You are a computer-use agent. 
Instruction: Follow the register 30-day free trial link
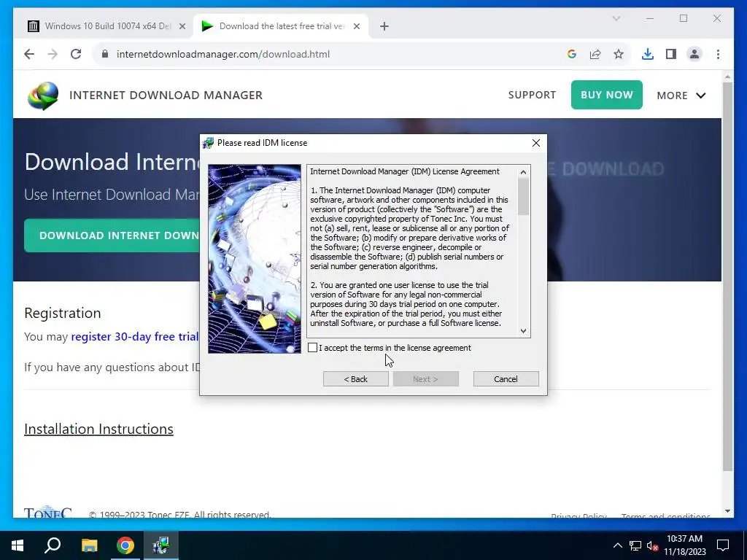[135, 337]
